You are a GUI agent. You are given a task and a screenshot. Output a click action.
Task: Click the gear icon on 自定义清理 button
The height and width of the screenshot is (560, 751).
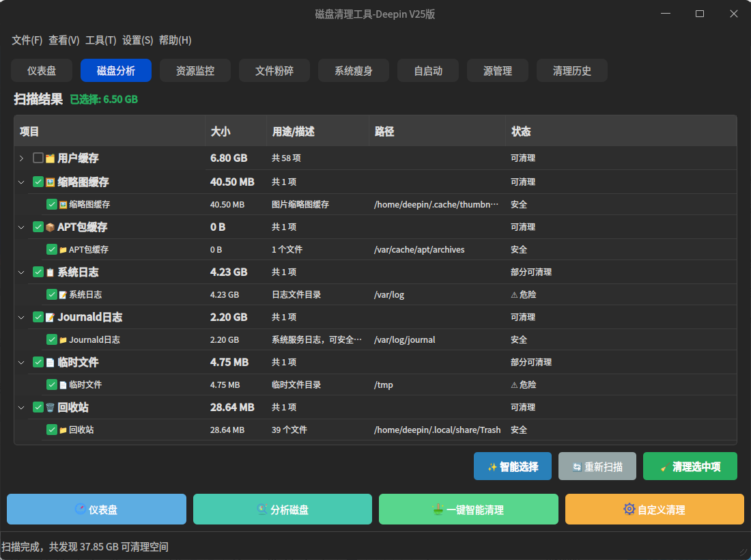point(629,509)
